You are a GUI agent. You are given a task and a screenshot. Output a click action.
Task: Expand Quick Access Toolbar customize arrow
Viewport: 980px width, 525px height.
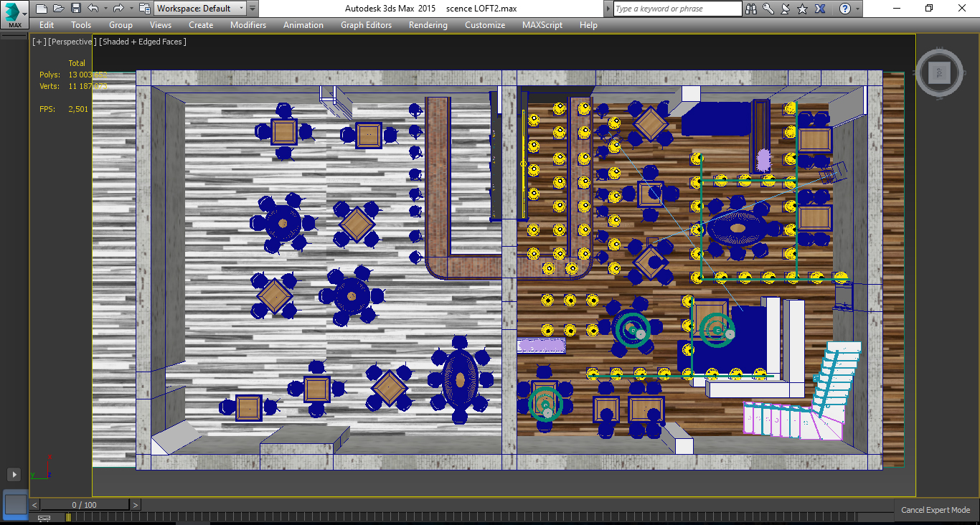(x=253, y=9)
